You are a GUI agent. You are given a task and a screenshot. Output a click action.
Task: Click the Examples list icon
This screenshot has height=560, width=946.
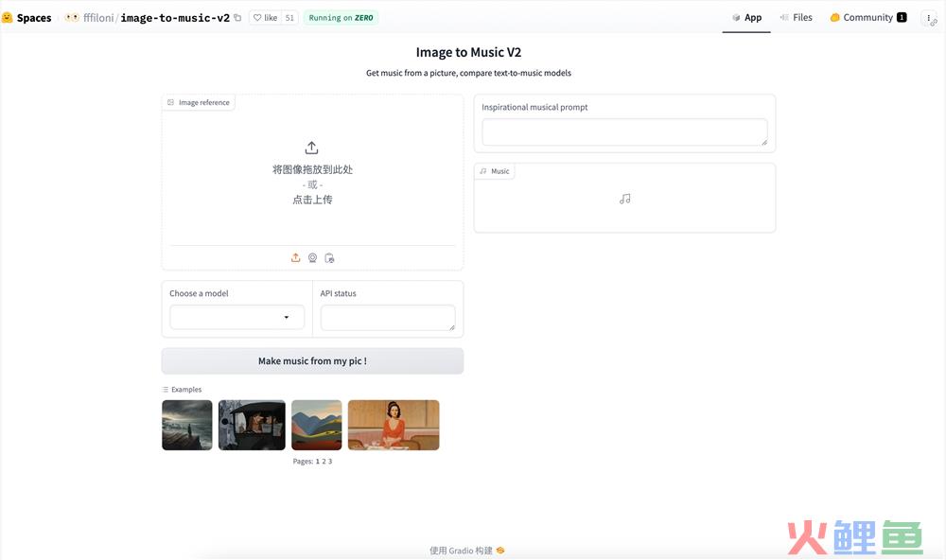coord(166,390)
